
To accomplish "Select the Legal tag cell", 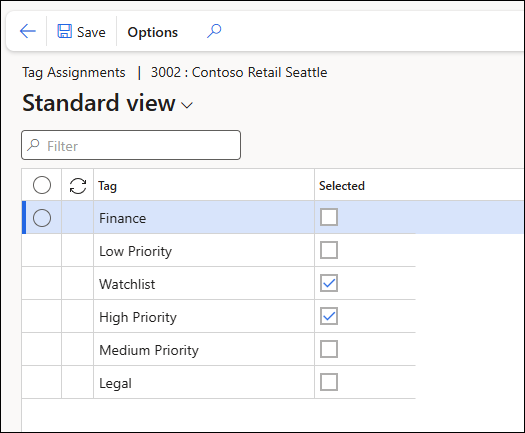I will coord(204,383).
